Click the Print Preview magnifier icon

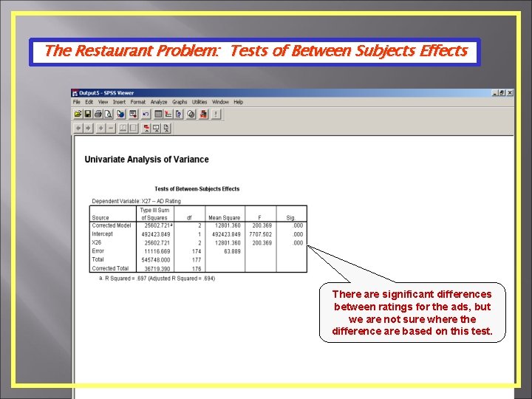coord(108,115)
